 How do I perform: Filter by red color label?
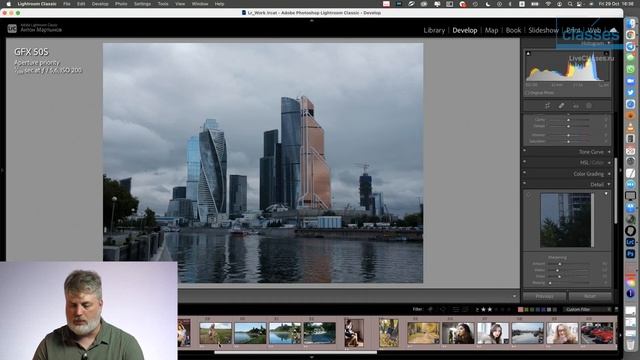click(x=520, y=309)
